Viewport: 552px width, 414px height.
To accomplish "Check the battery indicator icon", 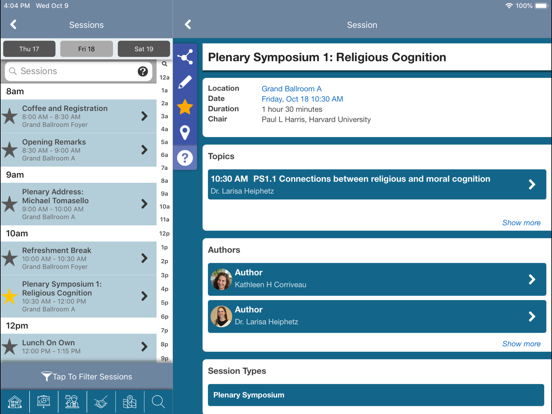I will click(541, 6).
